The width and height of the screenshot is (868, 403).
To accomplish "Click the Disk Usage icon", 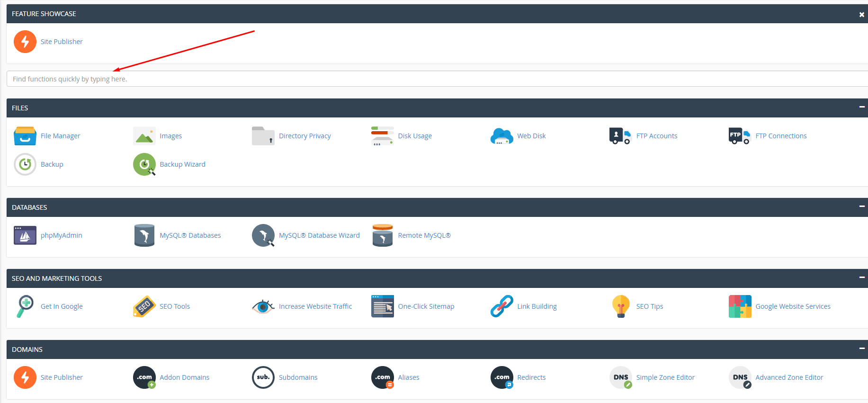I will tap(382, 136).
